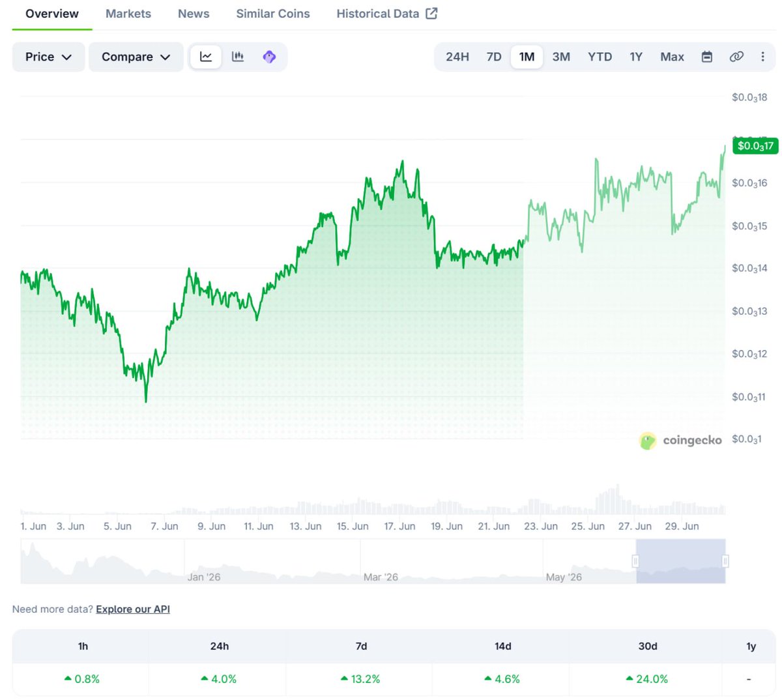
Task: Click the external link icon beside Historical Data
Action: click(431, 13)
